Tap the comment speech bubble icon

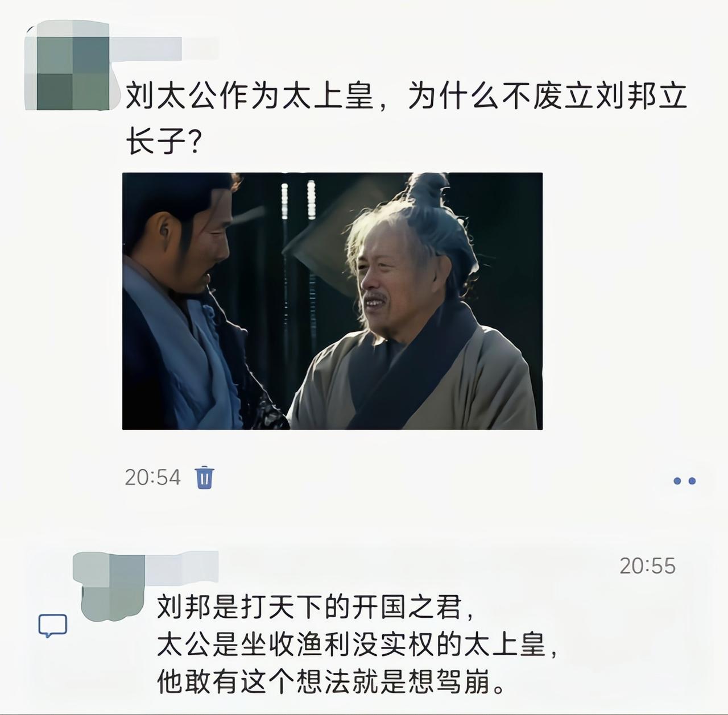point(53,626)
